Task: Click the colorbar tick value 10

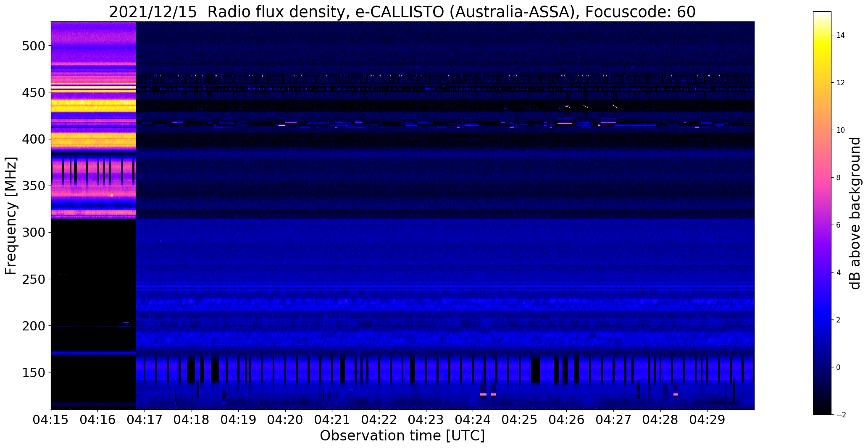Action: coord(840,130)
